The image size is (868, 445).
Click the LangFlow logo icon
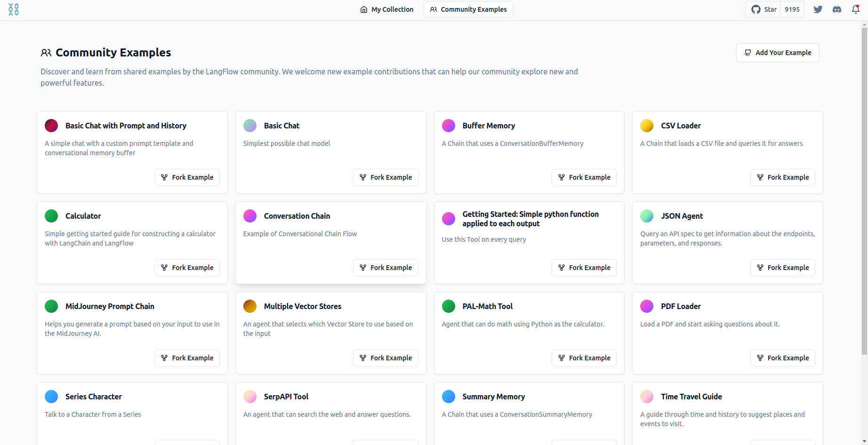(x=14, y=9)
